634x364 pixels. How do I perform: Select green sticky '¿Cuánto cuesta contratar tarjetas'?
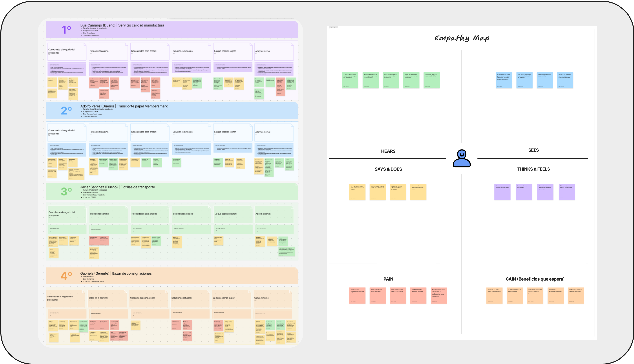350,80
